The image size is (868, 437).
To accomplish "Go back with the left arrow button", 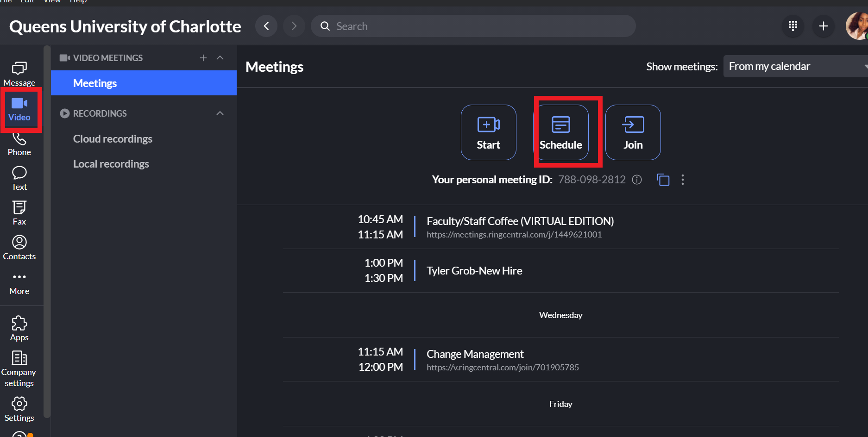I will point(266,26).
